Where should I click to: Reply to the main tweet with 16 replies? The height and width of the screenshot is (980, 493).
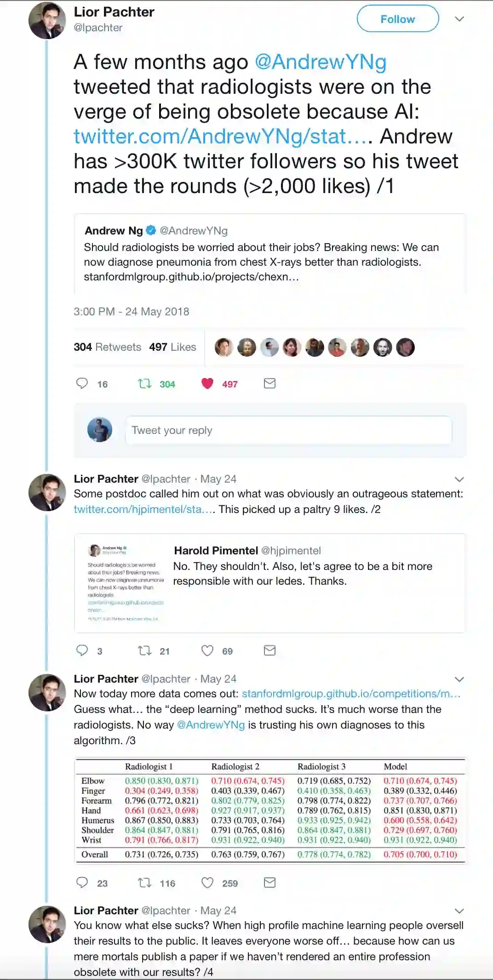pyautogui.click(x=82, y=383)
